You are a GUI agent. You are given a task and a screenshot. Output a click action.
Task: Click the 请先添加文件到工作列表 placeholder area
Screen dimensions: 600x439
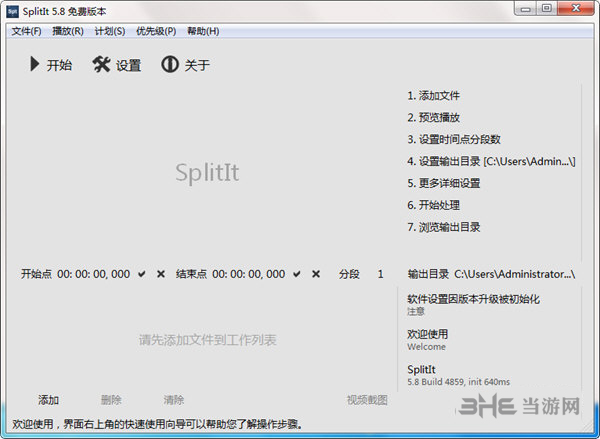(x=207, y=340)
